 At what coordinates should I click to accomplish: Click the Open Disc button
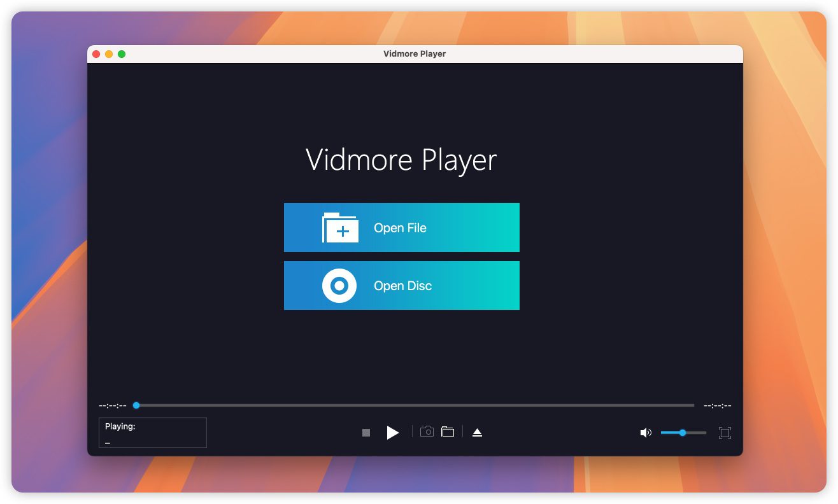(x=401, y=286)
